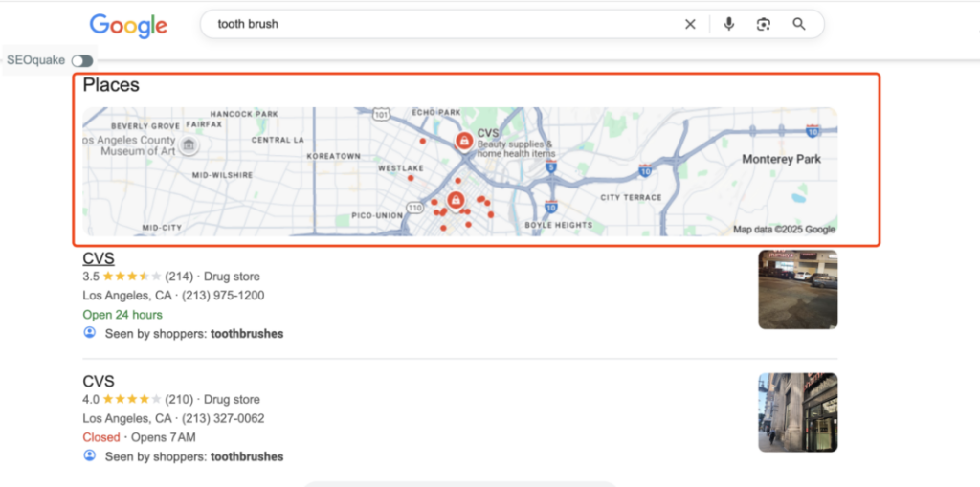
Task: Click the Map data ©2025 Google attribution
Action: pyautogui.click(x=784, y=230)
